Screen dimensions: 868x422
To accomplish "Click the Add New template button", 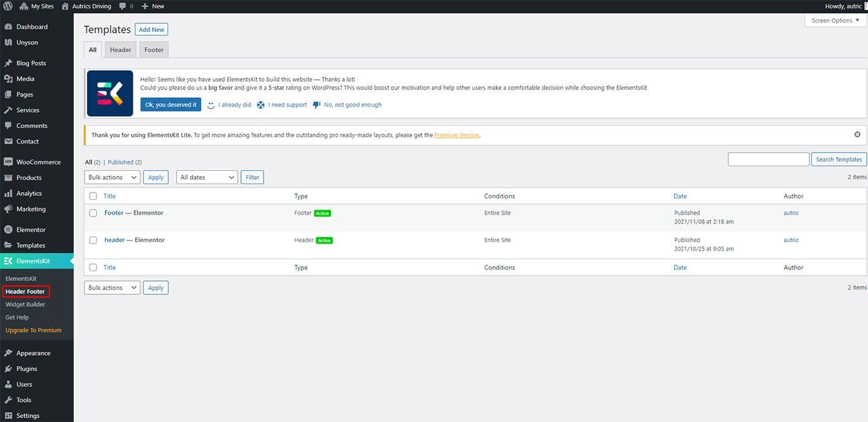I will [x=151, y=30].
